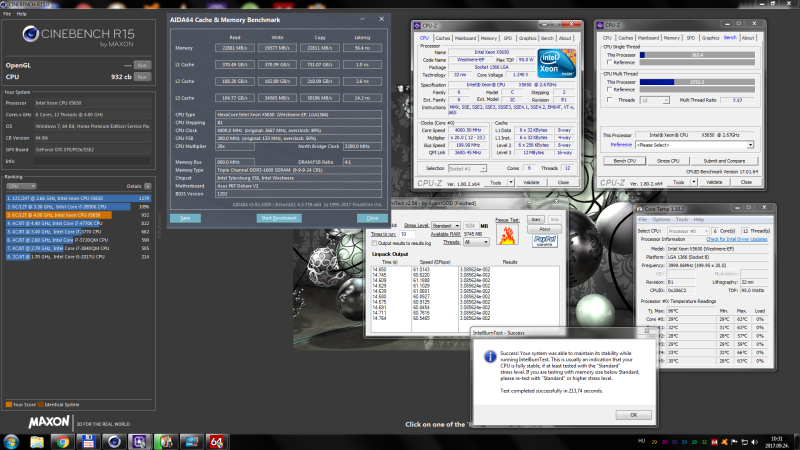Run the Cinebench OpenGL test
Viewport: 800px width, 450px height.
point(142,65)
